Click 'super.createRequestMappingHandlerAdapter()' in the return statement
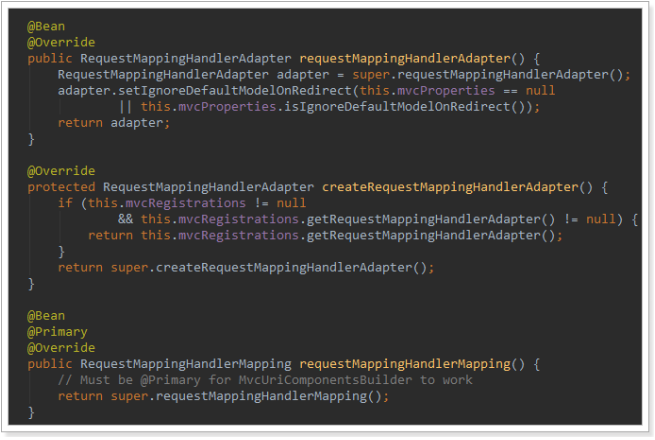 click(x=269, y=267)
